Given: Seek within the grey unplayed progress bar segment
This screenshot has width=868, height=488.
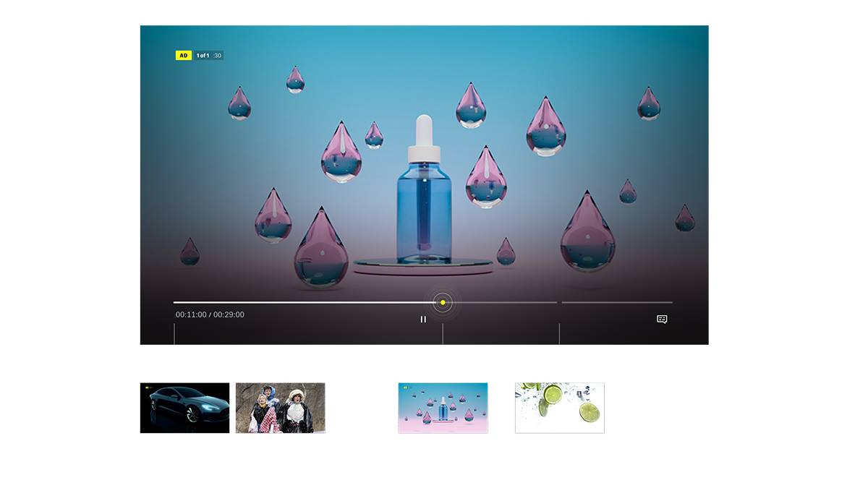Looking at the screenshot, I should tap(505, 302).
